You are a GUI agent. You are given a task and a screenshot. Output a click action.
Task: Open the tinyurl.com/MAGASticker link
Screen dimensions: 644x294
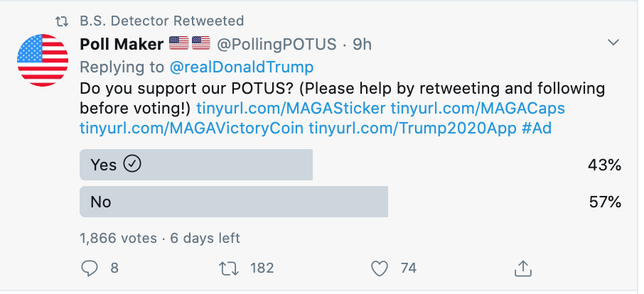click(x=291, y=109)
